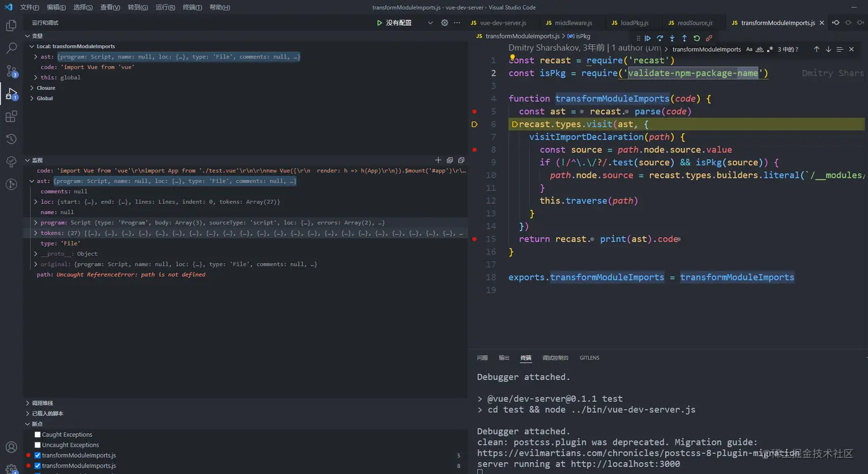Screen dimensions: 868x474
Task: Expand the Closure scope
Action: pos(32,88)
